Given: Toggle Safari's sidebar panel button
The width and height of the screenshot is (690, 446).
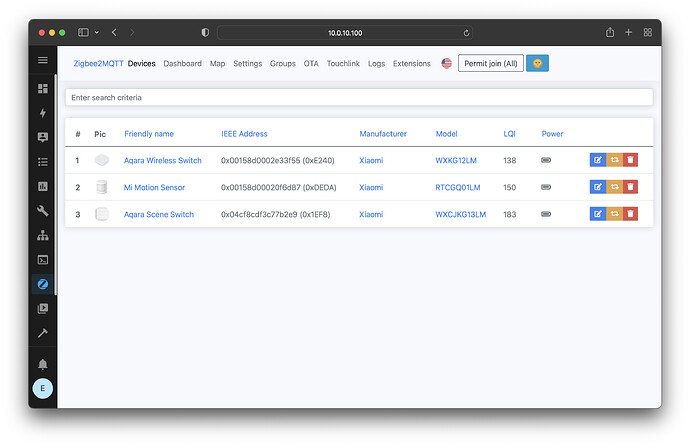Looking at the screenshot, I should tap(83, 33).
